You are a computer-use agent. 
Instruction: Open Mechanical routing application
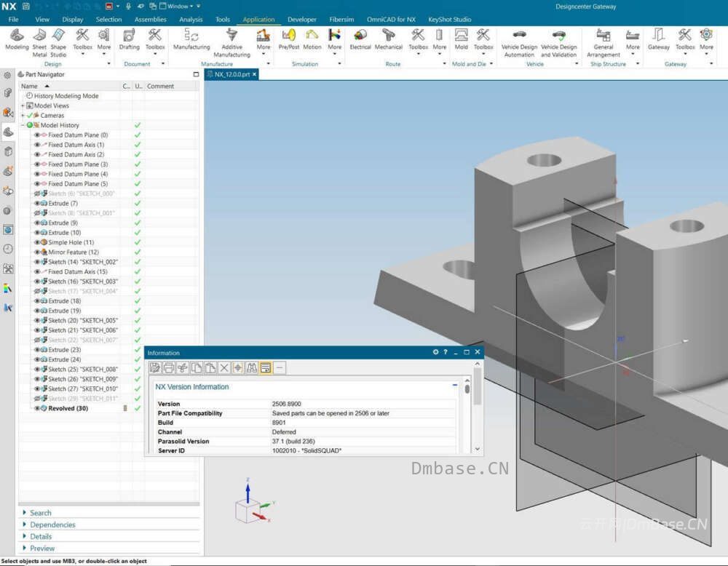point(389,39)
